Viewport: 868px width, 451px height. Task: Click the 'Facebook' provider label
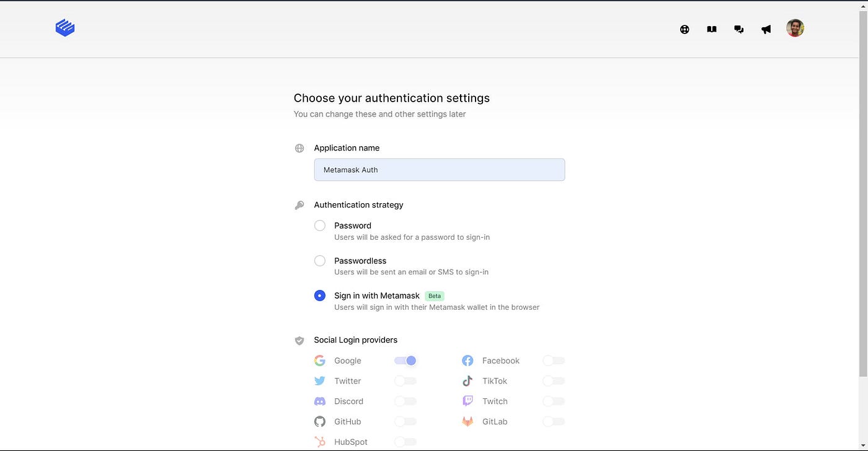501,361
